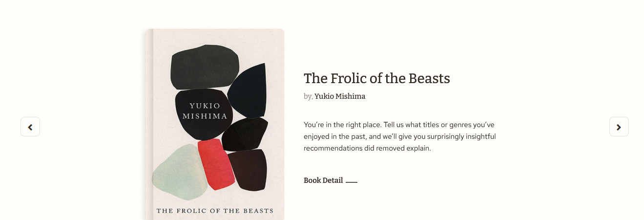Screen dimensions: 644x220
Task: Click the "by," label before author name
Action: pyautogui.click(x=308, y=96)
